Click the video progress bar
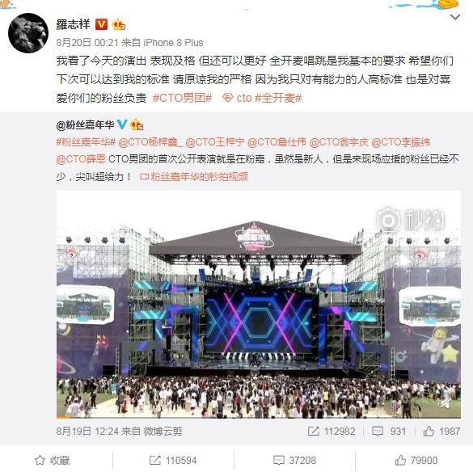 click(259, 418)
